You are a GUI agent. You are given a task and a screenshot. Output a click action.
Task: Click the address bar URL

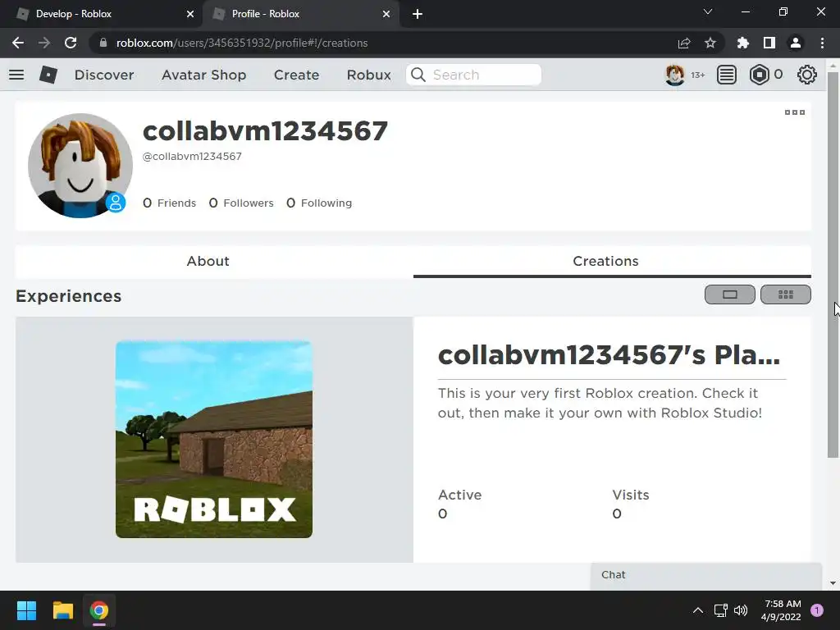pyautogui.click(x=242, y=43)
